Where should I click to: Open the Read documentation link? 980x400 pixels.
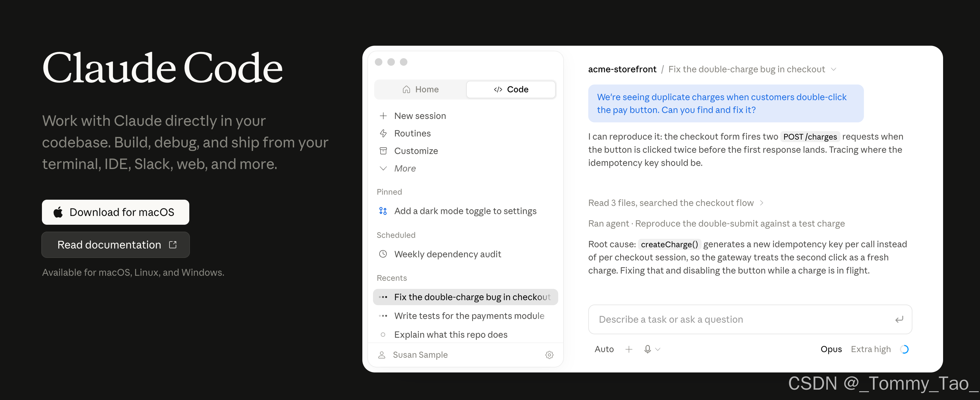115,245
